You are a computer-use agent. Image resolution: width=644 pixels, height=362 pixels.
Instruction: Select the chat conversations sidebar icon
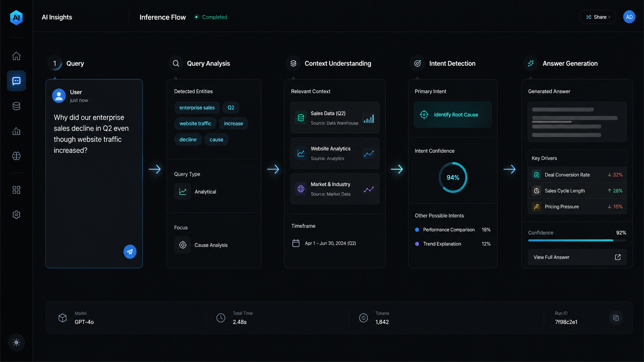click(x=16, y=81)
